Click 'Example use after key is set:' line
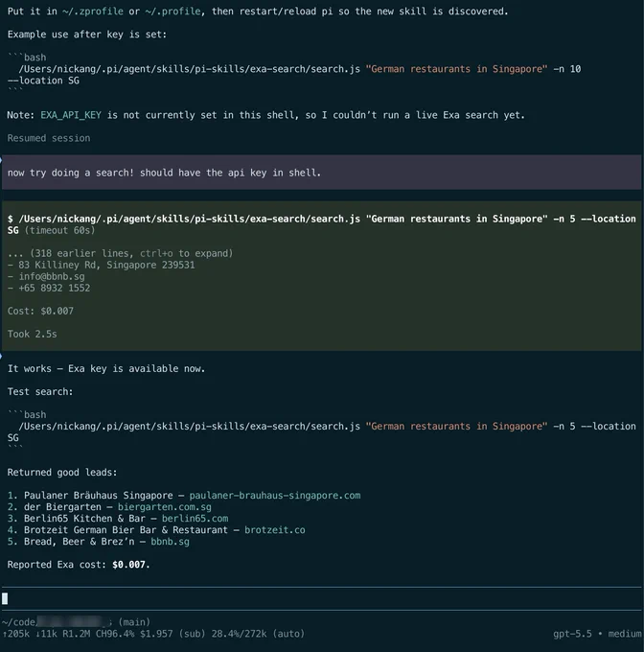Screen dimensions: 644x652 pyautogui.click(x=87, y=35)
